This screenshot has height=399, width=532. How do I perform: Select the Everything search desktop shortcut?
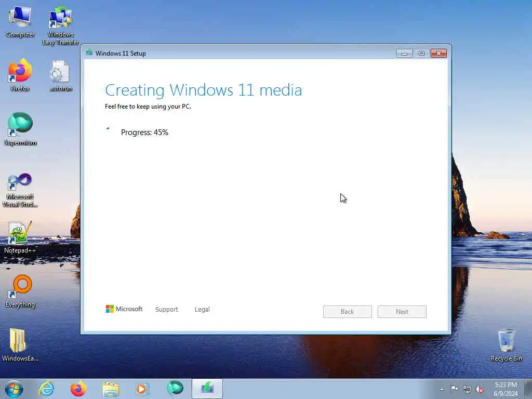pos(20,291)
